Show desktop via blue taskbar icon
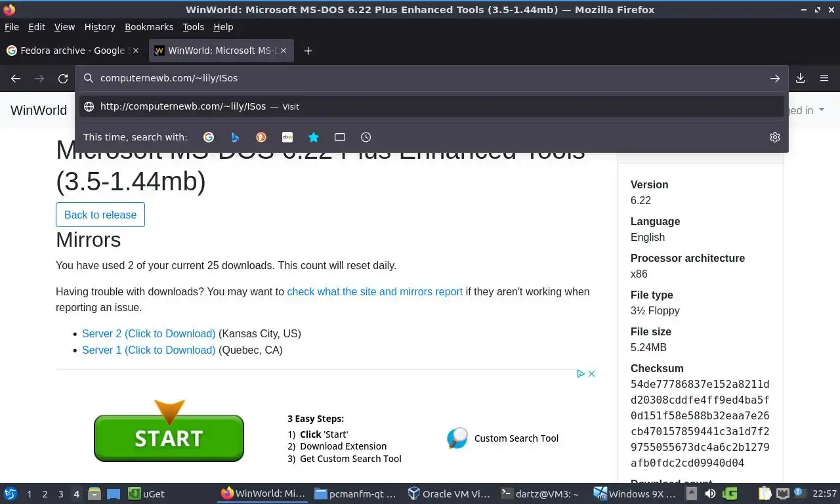840x504 pixels. (113, 493)
